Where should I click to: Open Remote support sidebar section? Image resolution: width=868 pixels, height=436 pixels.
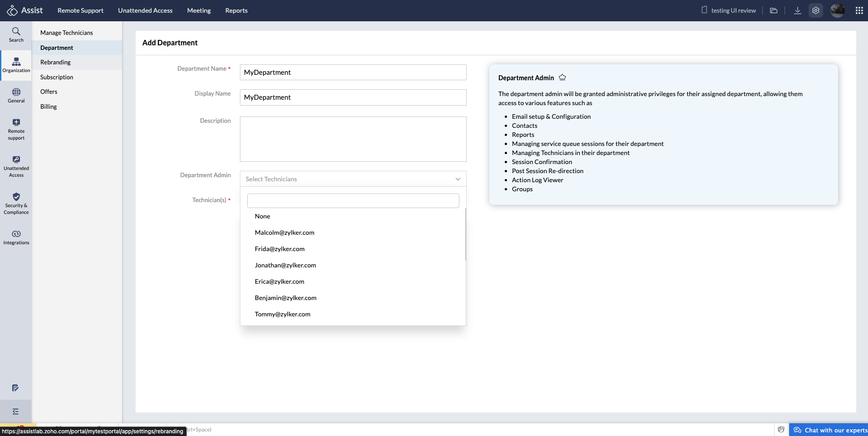tap(16, 129)
